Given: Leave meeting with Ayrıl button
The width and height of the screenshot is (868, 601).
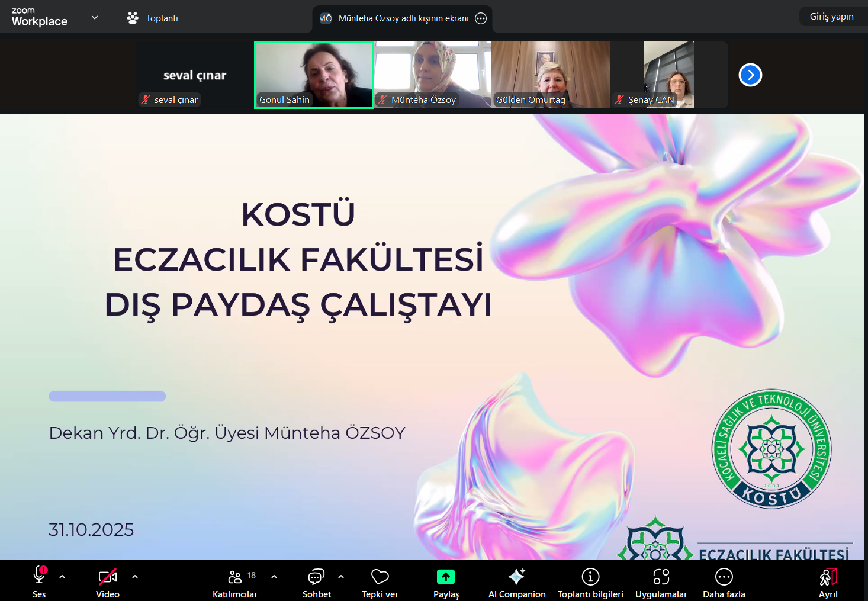Looking at the screenshot, I should (x=828, y=582).
